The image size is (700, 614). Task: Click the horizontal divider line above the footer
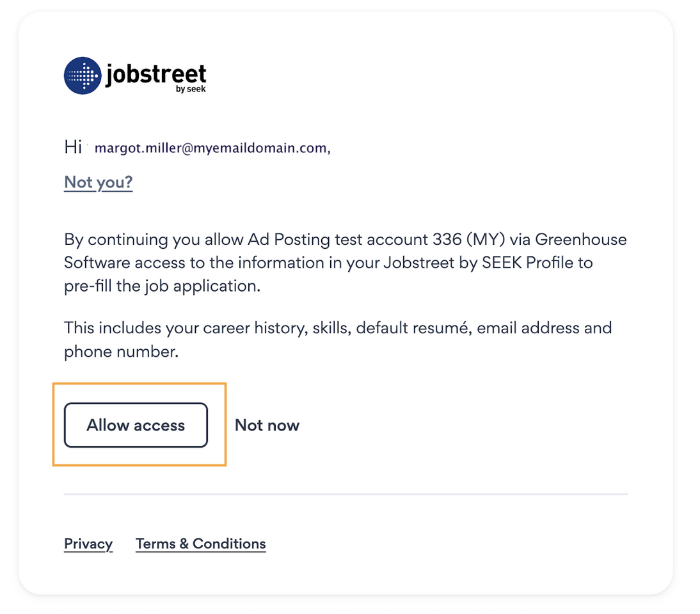(346, 494)
